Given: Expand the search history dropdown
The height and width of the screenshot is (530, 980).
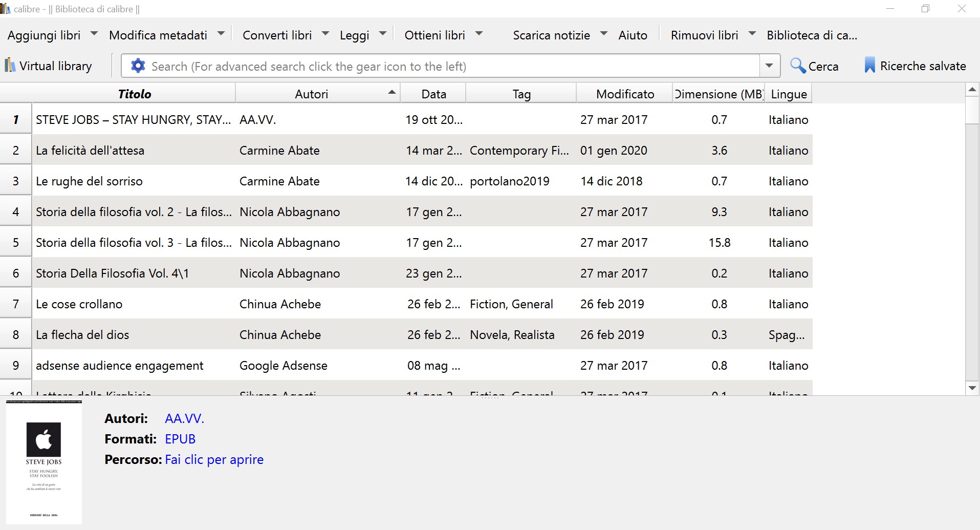Looking at the screenshot, I should point(769,66).
